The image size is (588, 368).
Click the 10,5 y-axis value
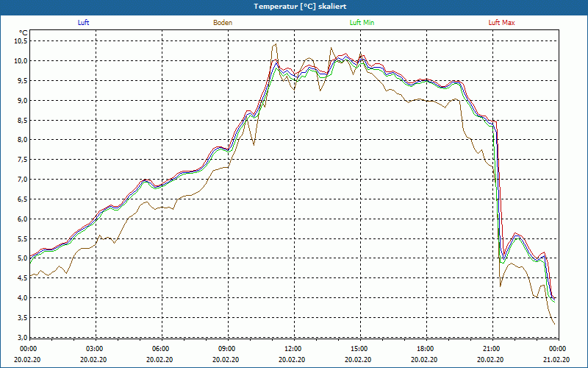[21, 41]
